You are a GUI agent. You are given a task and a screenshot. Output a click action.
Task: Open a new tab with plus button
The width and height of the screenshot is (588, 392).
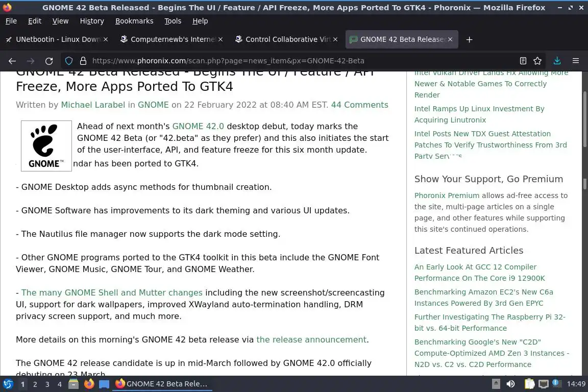point(469,39)
